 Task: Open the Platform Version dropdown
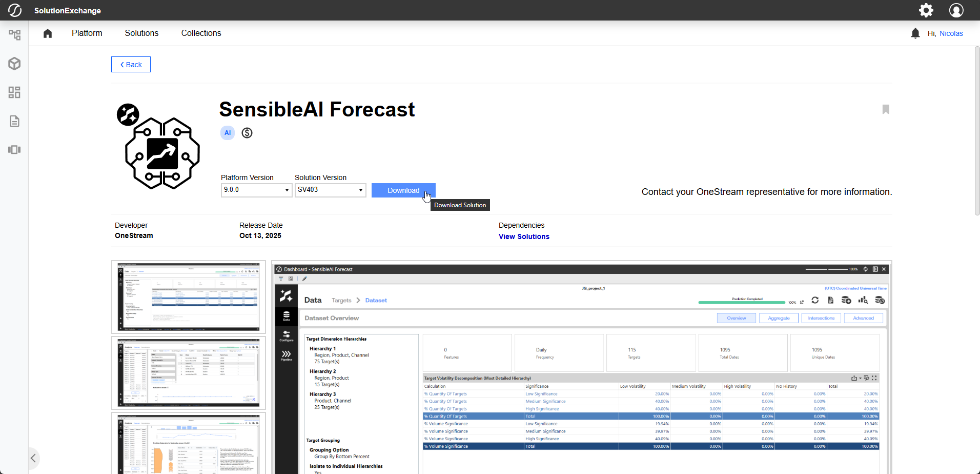[256, 190]
